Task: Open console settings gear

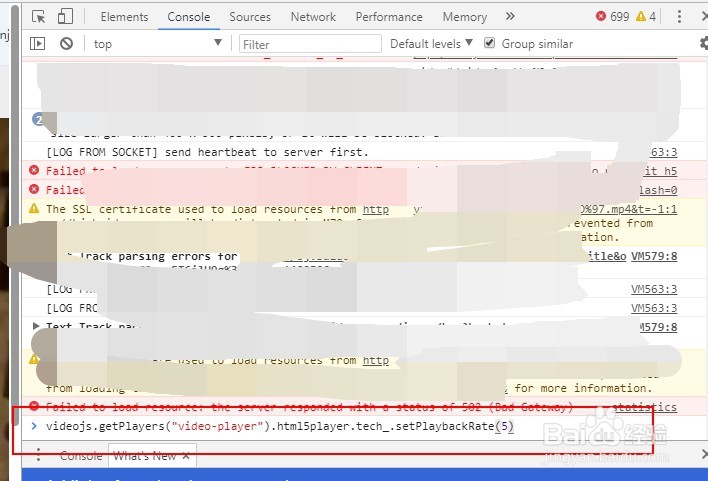Action: (704, 43)
